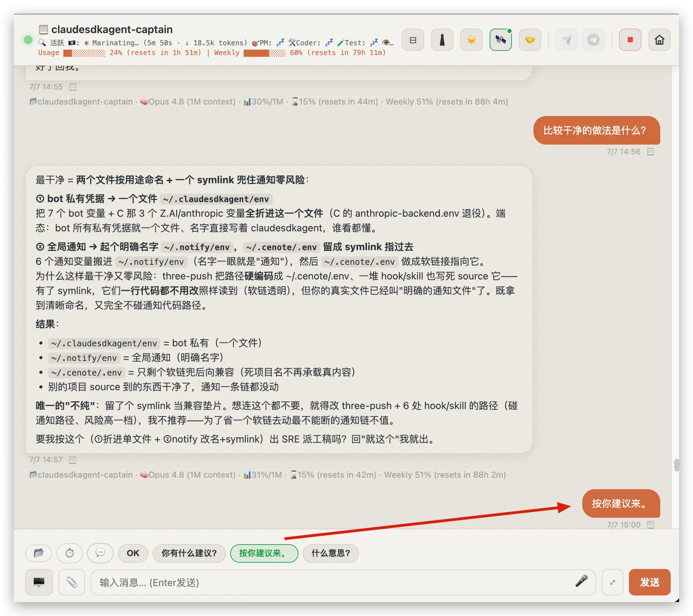This screenshot has width=693, height=616.
Task: Go to home via house icon
Action: coord(659,40)
